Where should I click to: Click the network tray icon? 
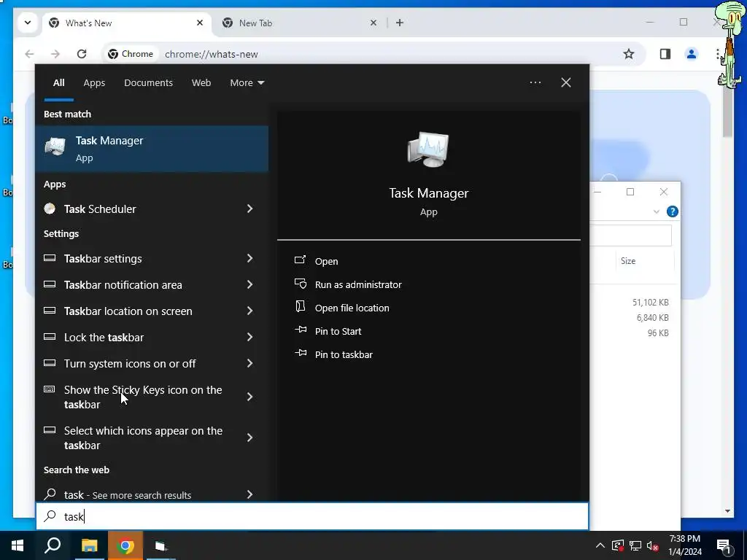635,545
